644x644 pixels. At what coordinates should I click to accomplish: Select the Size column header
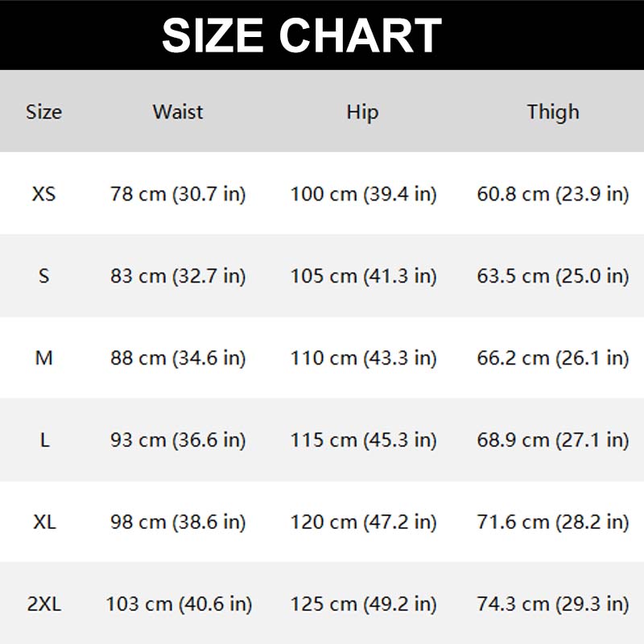[43, 112]
